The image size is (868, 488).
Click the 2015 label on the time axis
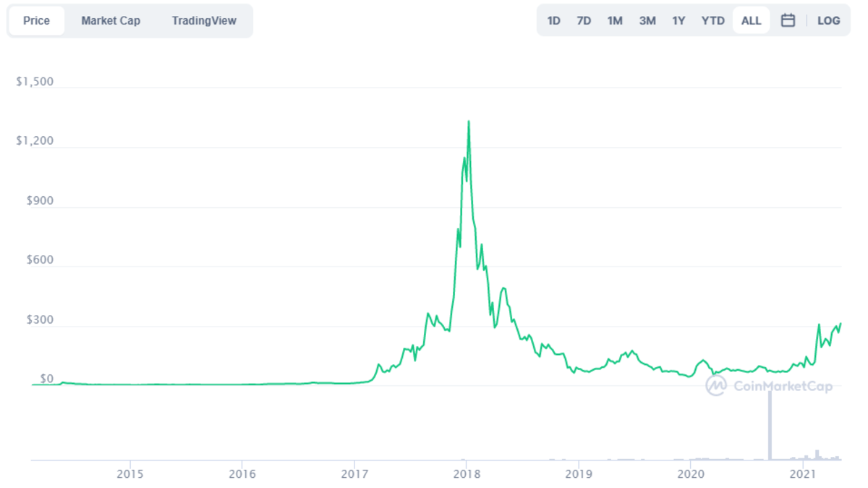pos(130,474)
